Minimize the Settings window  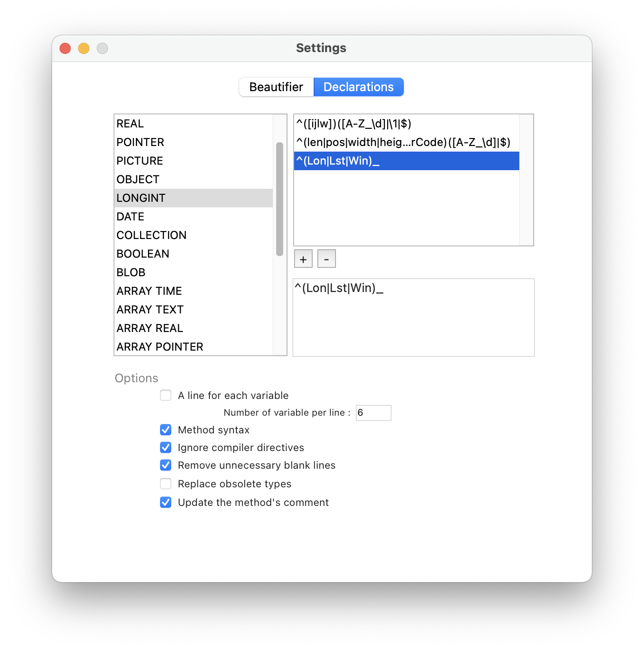(x=84, y=48)
